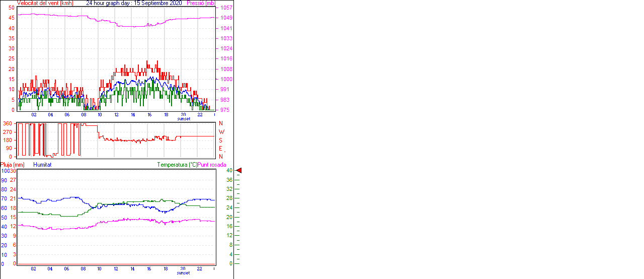The width and height of the screenshot is (644, 279).
Task: Select the 'Pluja (mm)' legend label
Action: 13,165
